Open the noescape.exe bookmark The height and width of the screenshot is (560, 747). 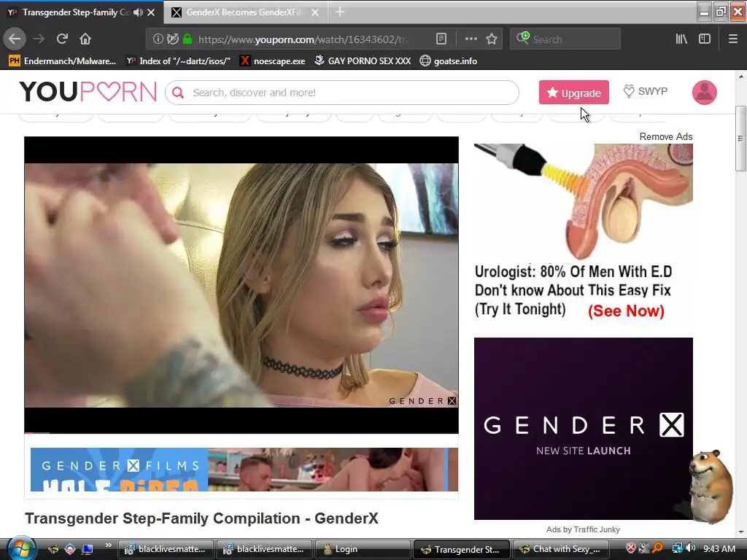[273, 61]
